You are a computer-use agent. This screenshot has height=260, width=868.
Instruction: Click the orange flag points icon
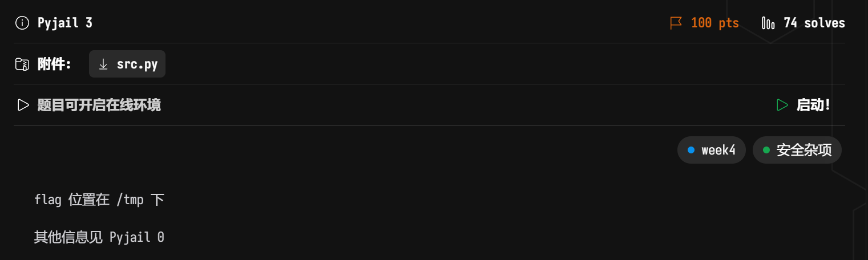coord(676,23)
